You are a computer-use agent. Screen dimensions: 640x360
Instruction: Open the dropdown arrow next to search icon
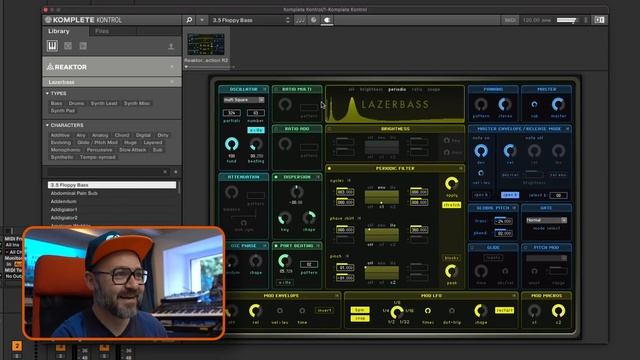pos(202,20)
